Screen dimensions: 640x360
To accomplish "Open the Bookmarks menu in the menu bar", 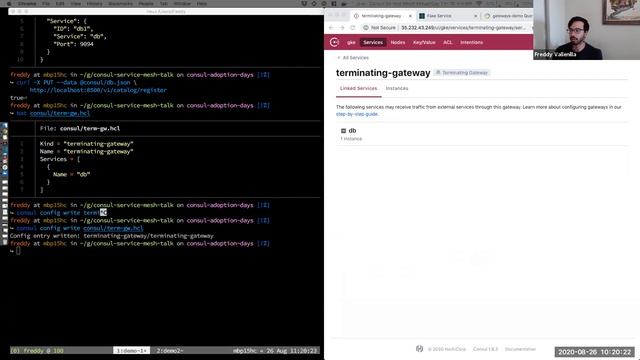I will pos(120,3).
